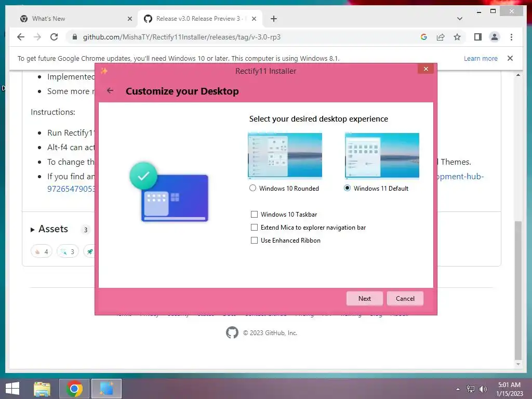Viewport: 532px width, 399px height.
Task: Dismiss the Chrome update infobar
Action: [x=510, y=58]
